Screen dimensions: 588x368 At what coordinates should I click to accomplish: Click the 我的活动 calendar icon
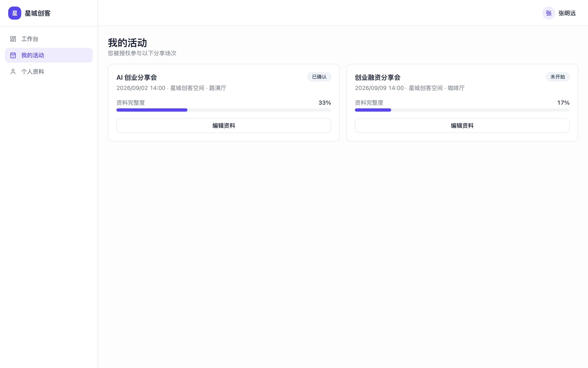(13, 55)
